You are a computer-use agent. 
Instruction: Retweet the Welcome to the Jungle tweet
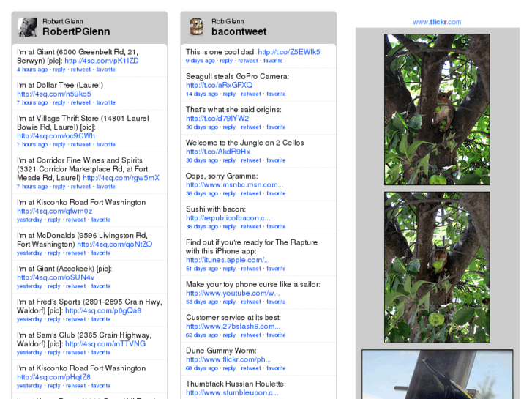pyautogui.click(x=251, y=160)
